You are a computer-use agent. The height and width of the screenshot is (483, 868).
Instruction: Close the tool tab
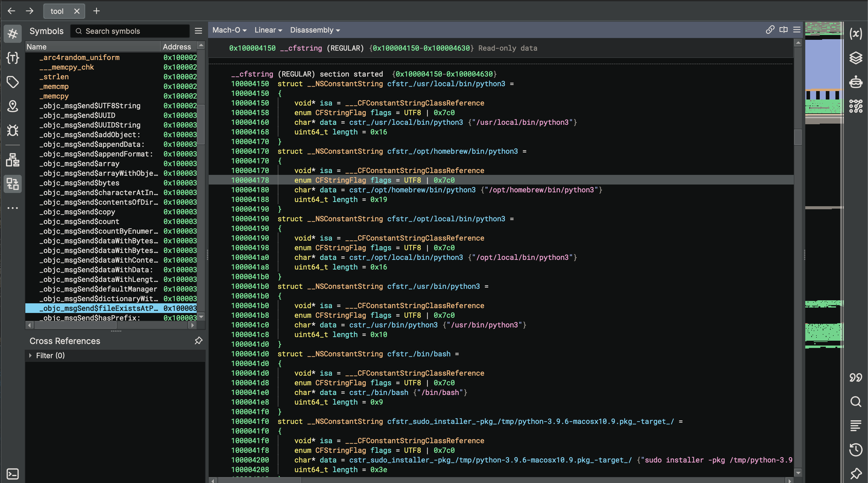tap(77, 11)
